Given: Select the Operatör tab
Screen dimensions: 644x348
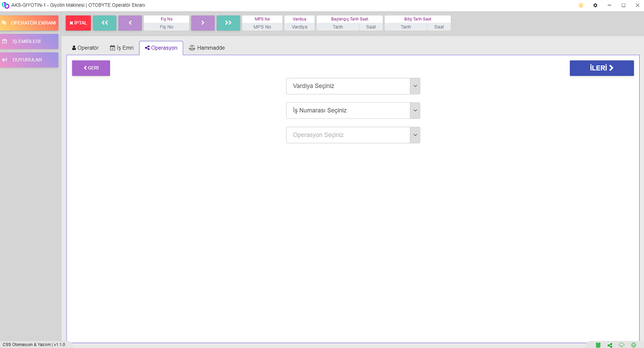Looking at the screenshot, I should coord(85,48).
